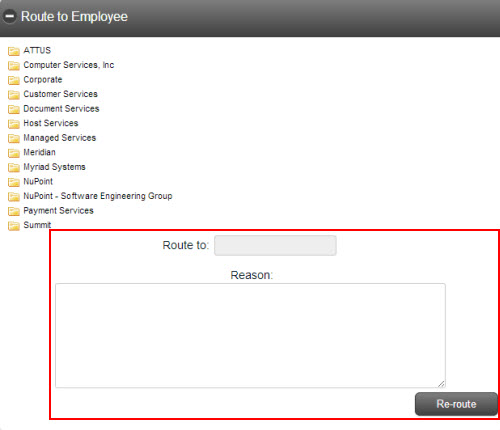Click the Customer Services folder icon
Viewport: 500px width, 430px height.
(14, 95)
